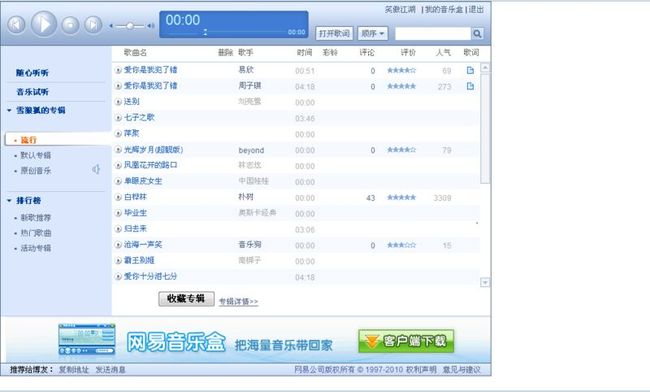The height and width of the screenshot is (392, 650).
Task: Click play icon next to 霸王别姬
Action: [118, 261]
